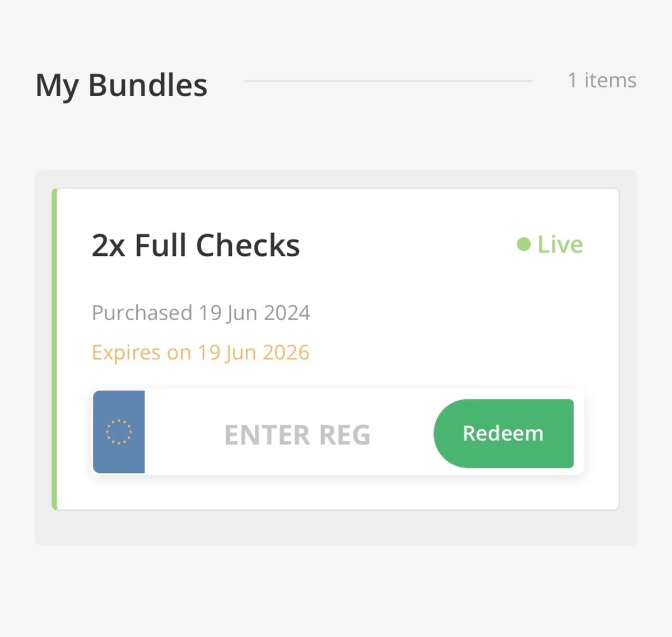Click the "Expires on 19 Jun 2026" notice
Screen dimensions: 672x637
coord(200,353)
